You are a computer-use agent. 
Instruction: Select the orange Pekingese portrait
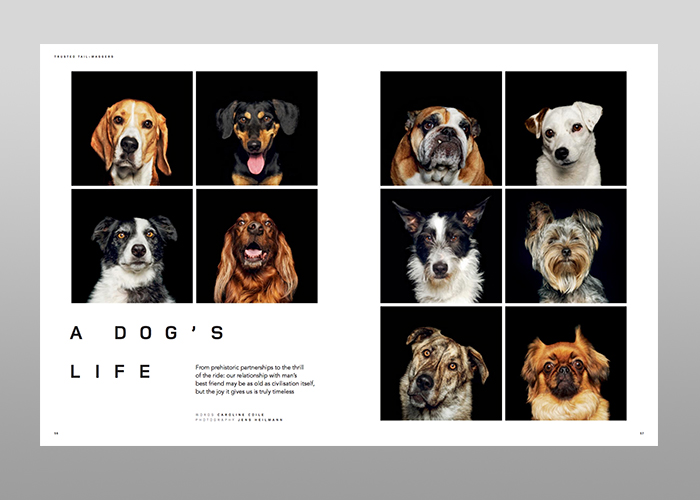(x=566, y=363)
